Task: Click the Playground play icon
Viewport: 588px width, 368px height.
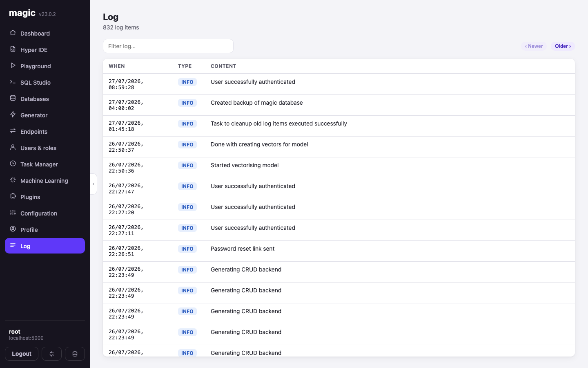Action: 13,65
